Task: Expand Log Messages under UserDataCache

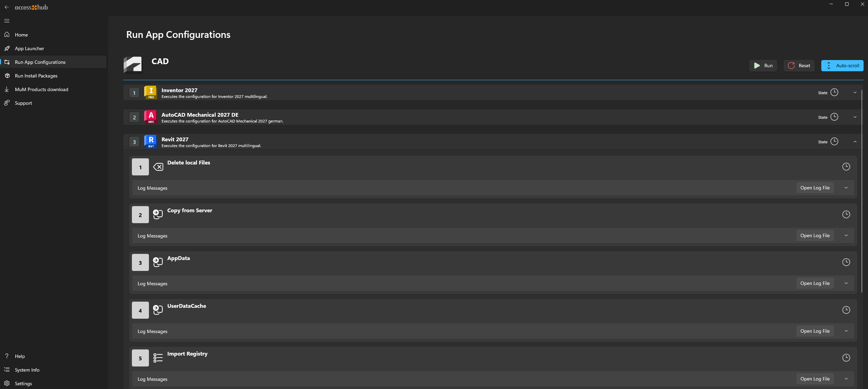Action: click(x=846, y=331)
